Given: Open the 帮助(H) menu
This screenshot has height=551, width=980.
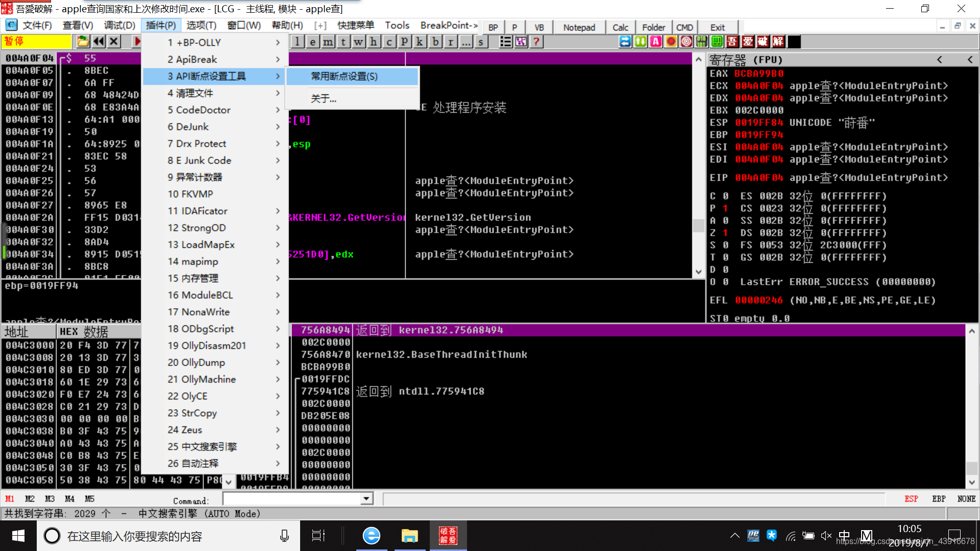Looking at the screenshot, I should (287, 26).
